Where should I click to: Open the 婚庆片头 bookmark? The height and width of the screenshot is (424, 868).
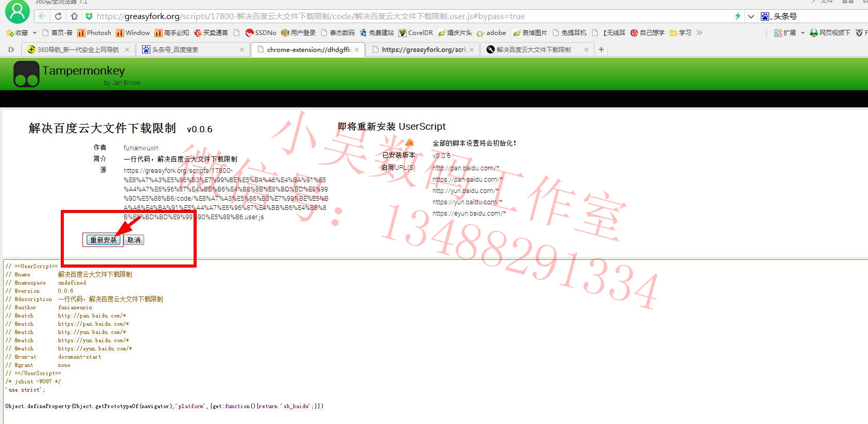455,33
